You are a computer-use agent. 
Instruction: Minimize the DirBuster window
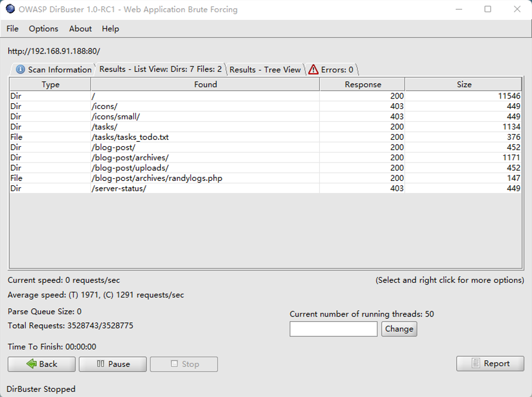459,9
